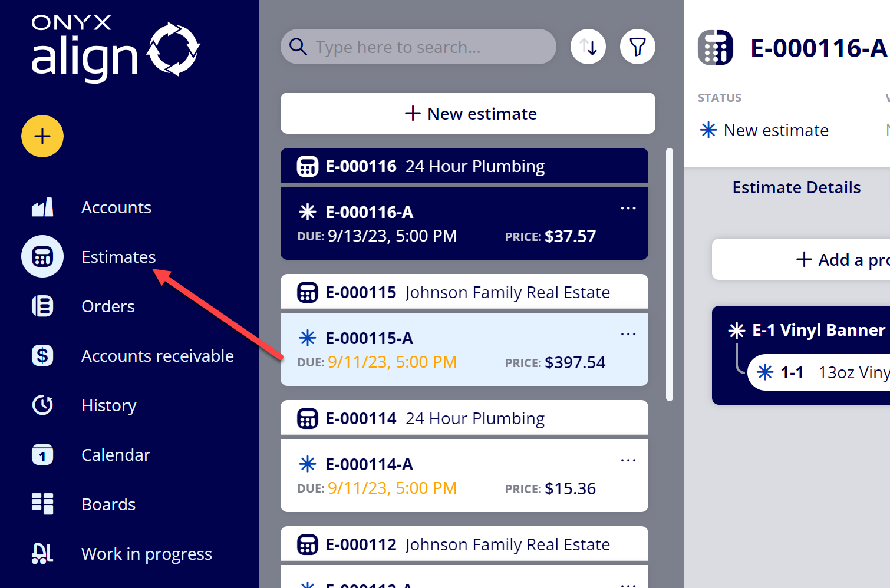Click the Accounts sidebar icon

42,207
